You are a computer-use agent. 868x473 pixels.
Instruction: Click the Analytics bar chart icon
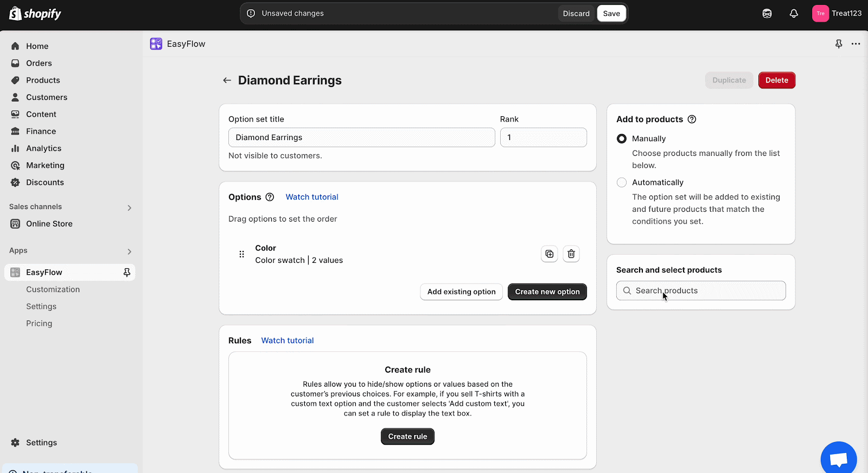click(x=15, y=148)
